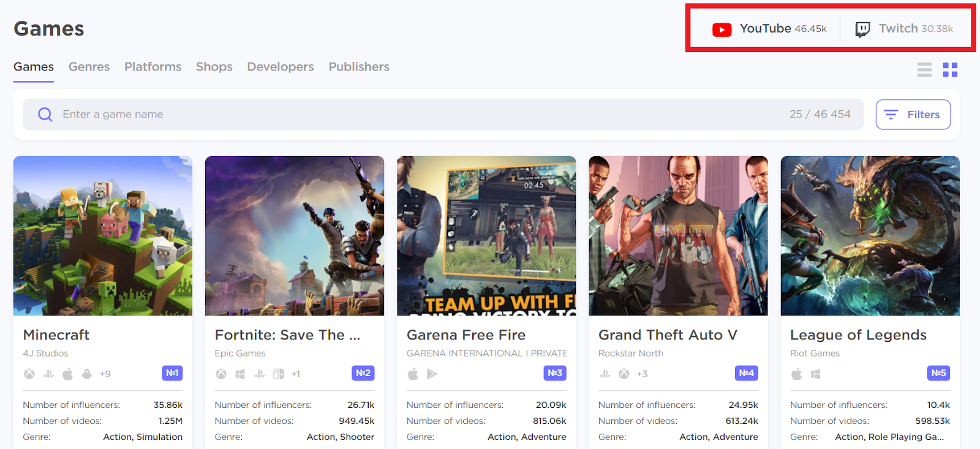Screen dimensions: 980x449
Task: Click the Apple icon on Minecraft card
Action: pyautogui.click(x=68, y=374)
